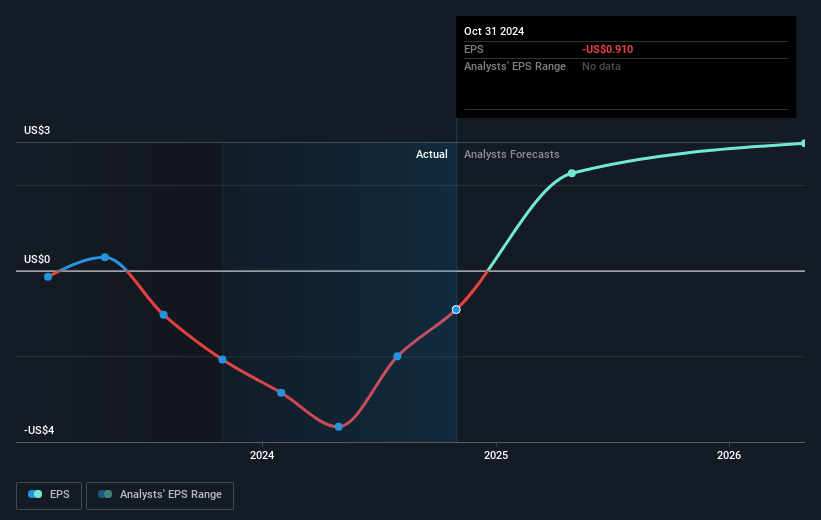Click the first EPS data point just below zero
This screenshot has height=520, width=821.
pyautogui.click(x=48, y=276)
